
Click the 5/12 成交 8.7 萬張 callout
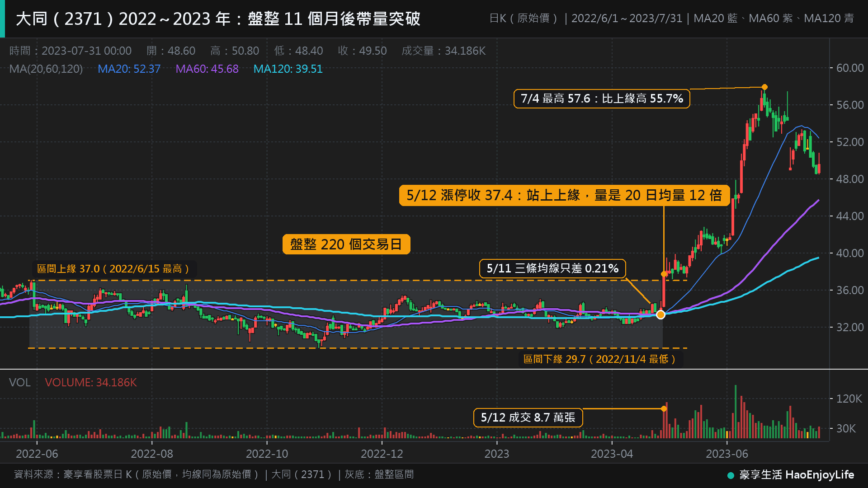pyautogui.click(x=528, y=418)
